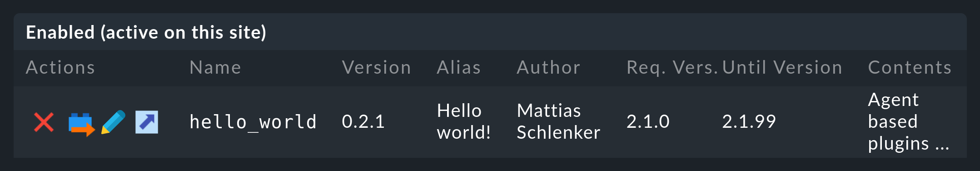Screen dimensions: 980x171
Task: Click the Alias column header
Action: tap(459, 68)
